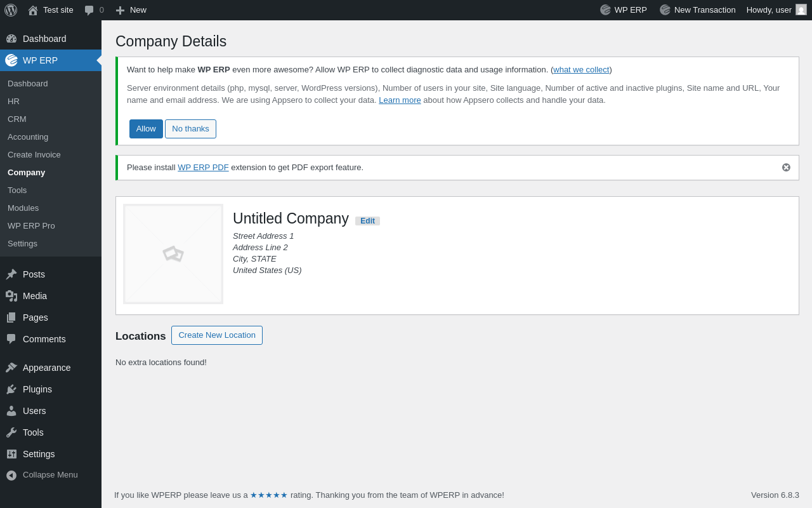Click the Users icon in sidebar
812x508 pixels.
point(11,411)
